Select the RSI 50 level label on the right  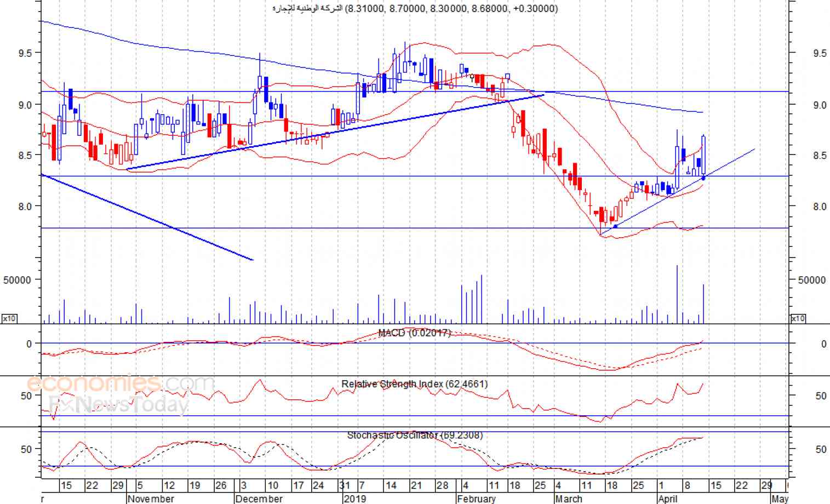point(821,396)
